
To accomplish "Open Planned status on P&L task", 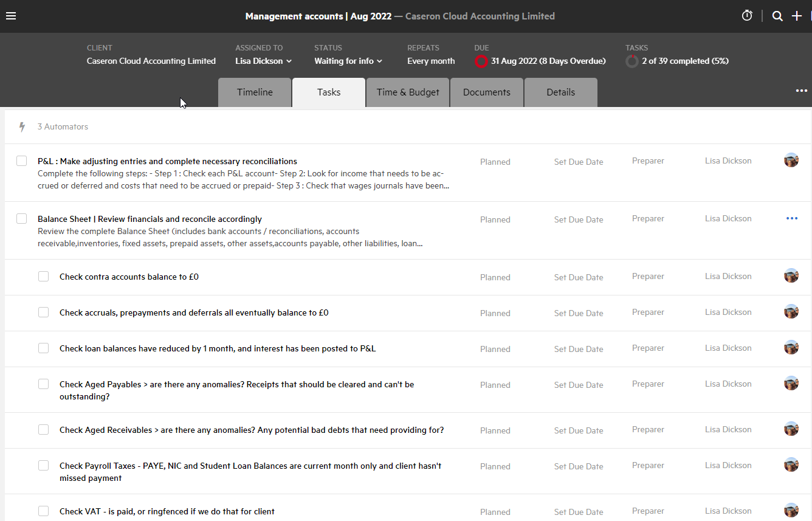I will click(495, 162).
